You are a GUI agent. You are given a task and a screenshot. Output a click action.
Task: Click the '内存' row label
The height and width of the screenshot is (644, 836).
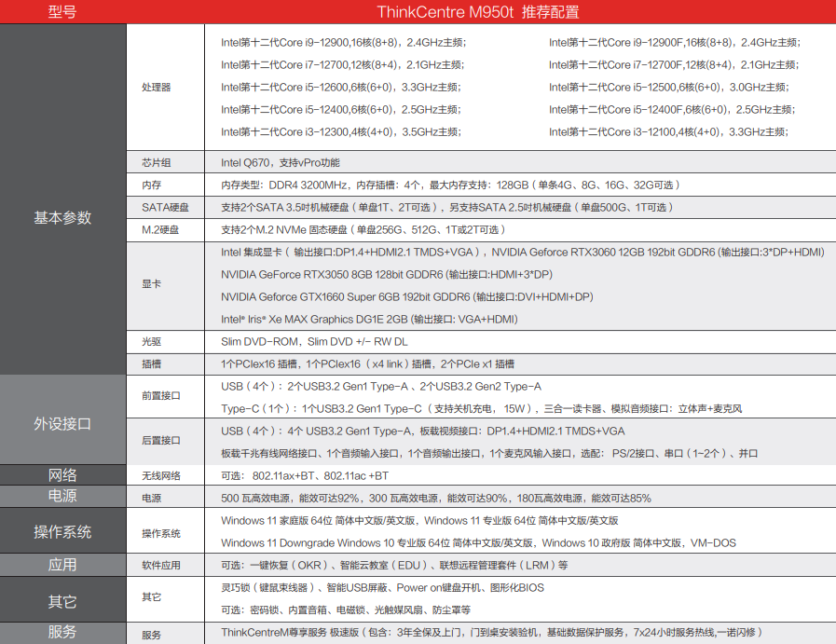(151, 185)
